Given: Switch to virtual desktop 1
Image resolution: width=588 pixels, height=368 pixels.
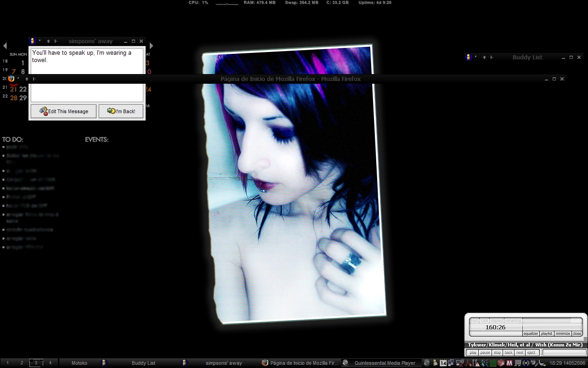Looking at the screenshot, I should tap(7, 363).
